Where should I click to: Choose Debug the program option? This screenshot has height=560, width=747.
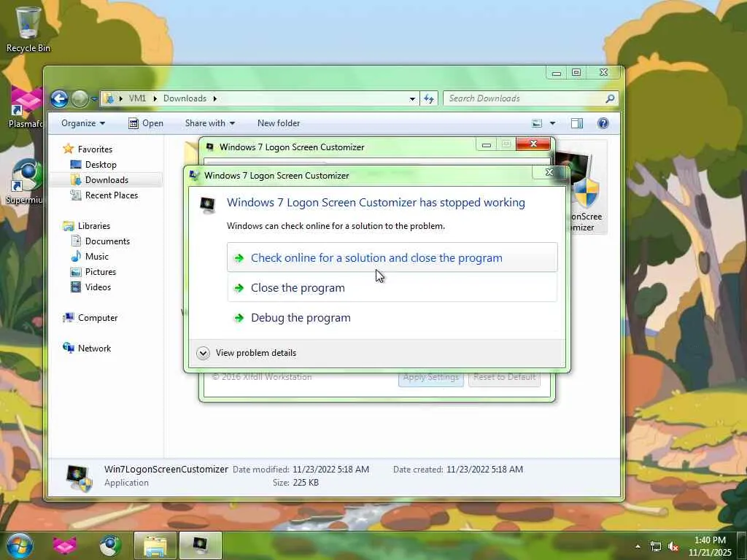[392, 318]
